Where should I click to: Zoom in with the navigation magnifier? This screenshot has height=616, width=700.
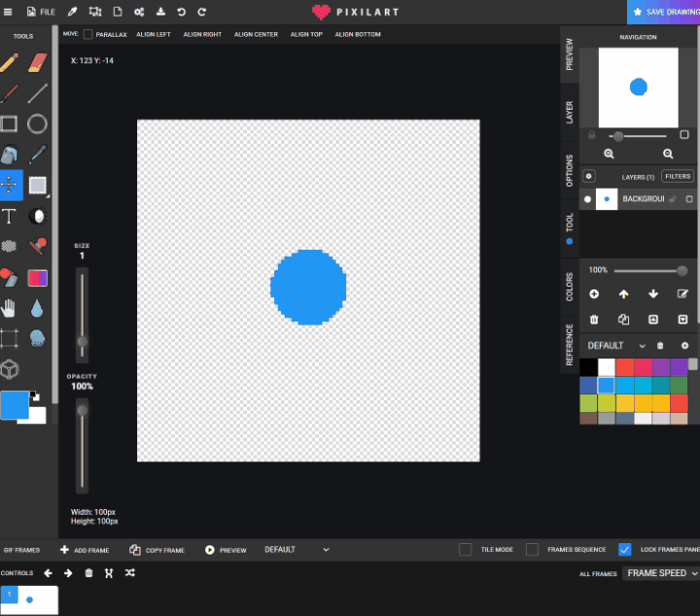click(609, 154)
